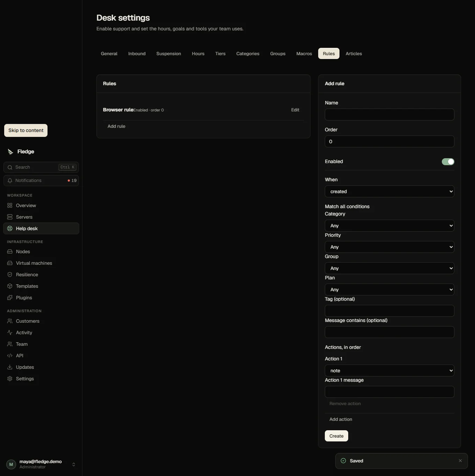This screenshot has height=476, width=475.
Task: Click the Customers people icon
Action: pos(10,321)
